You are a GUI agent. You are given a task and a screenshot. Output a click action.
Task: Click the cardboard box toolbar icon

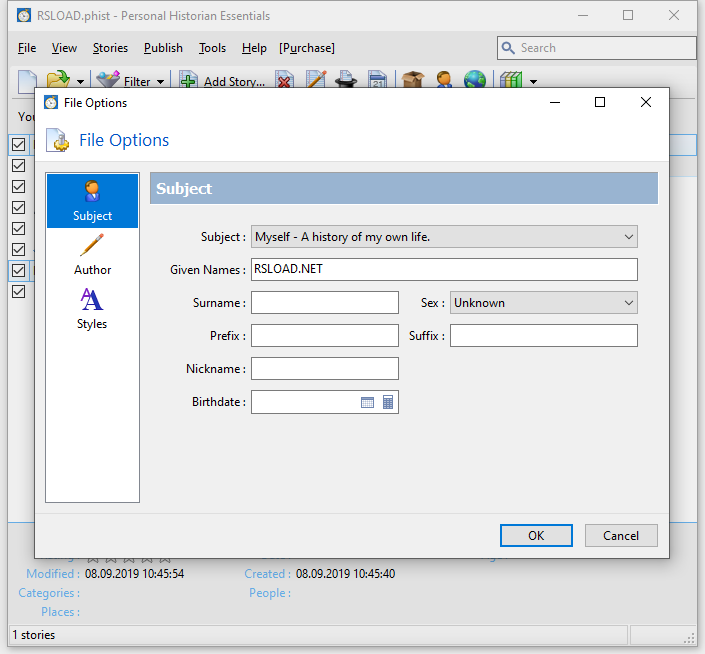(x=413, y=80)
